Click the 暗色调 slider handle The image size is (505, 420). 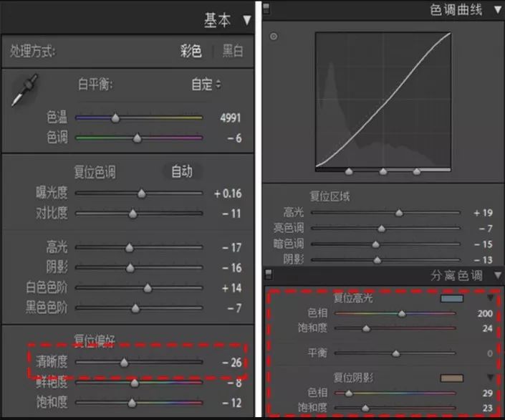[x=376, y=244]
